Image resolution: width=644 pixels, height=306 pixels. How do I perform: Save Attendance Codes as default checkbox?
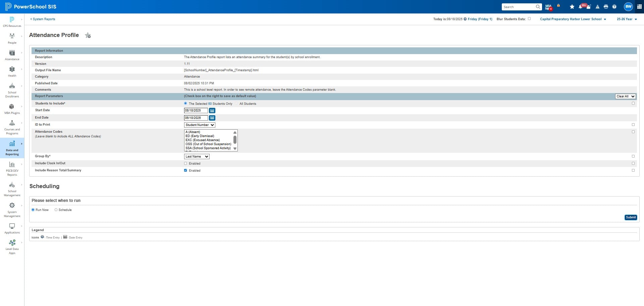click(633, 132)
